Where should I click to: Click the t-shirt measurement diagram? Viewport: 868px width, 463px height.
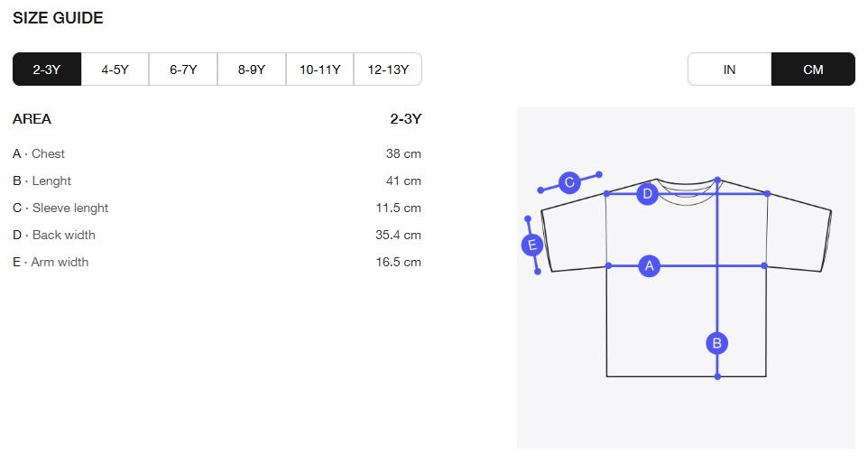[686, 277]
